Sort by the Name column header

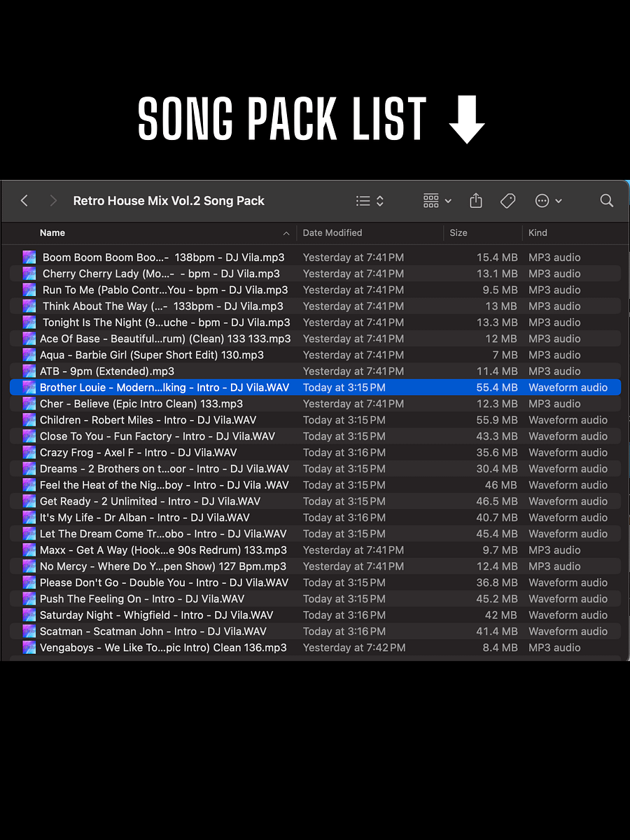[52, 233]
